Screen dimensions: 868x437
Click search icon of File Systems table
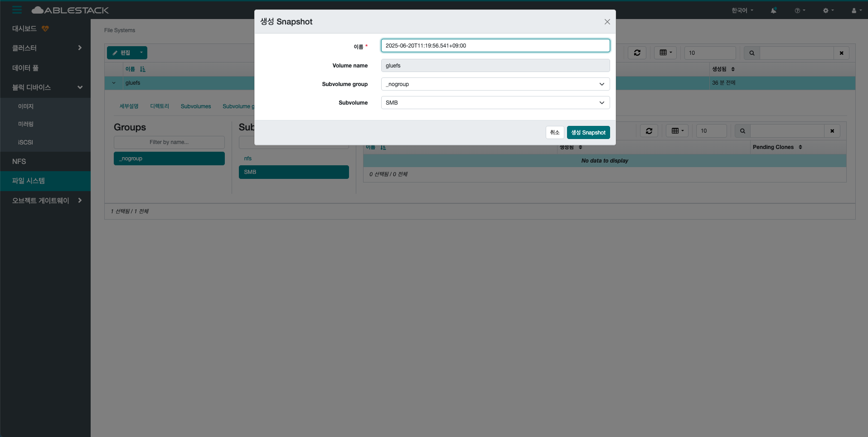[x=752, y=53]
